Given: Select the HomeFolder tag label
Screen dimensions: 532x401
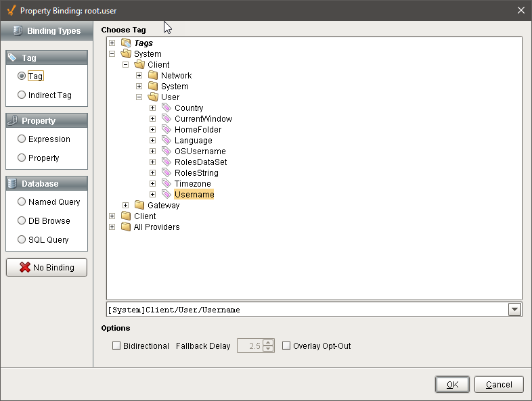Looking at the screenshot, I should tap(198, 129).
